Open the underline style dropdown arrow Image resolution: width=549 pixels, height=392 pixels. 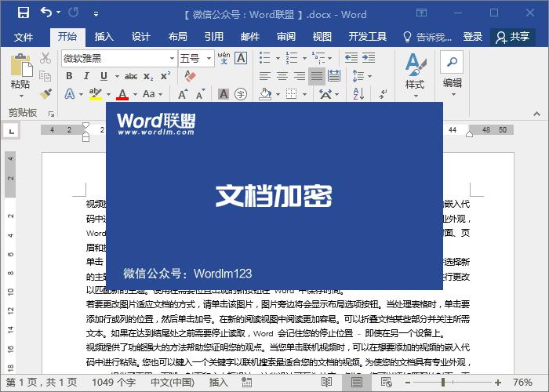point(117,76)
